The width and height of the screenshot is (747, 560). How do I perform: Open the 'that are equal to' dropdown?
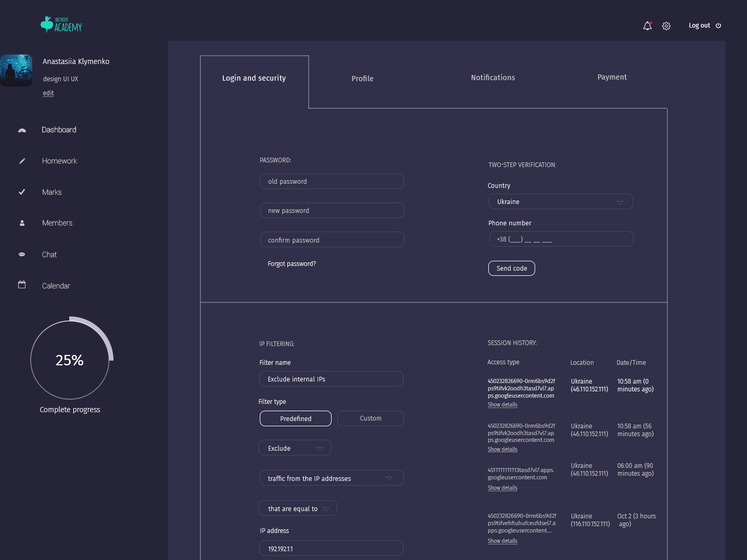[x=298, y=508]
